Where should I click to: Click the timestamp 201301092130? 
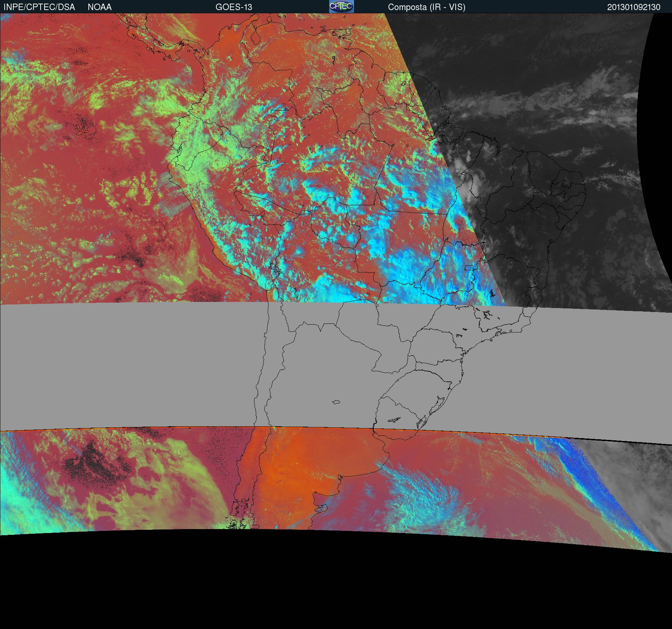[x=634, y=7]
